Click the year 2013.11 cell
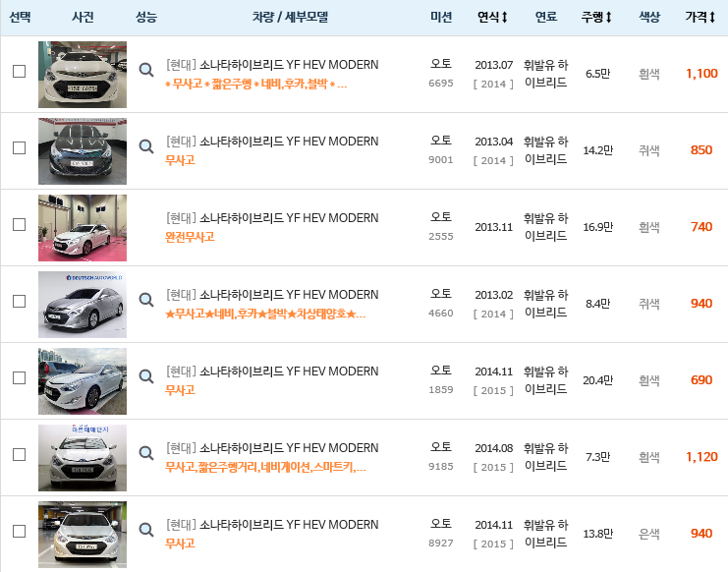 pyautogui.click(x=493, y=227)
